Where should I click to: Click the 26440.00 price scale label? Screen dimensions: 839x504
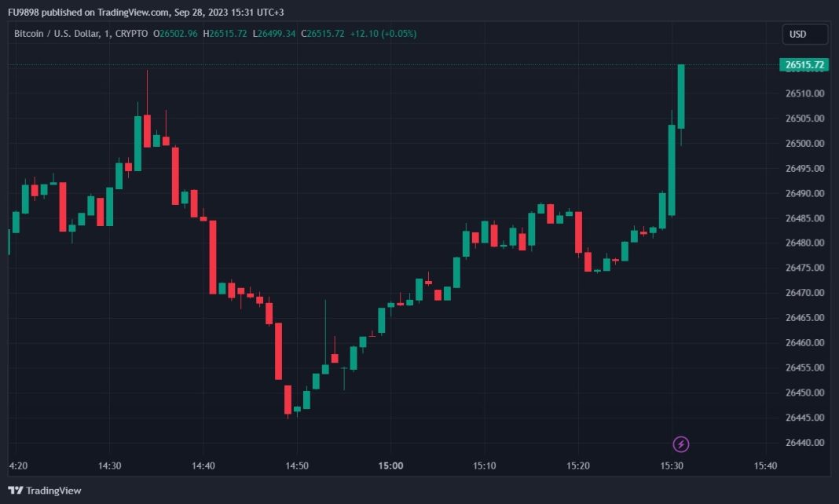(x=804, y=443)
